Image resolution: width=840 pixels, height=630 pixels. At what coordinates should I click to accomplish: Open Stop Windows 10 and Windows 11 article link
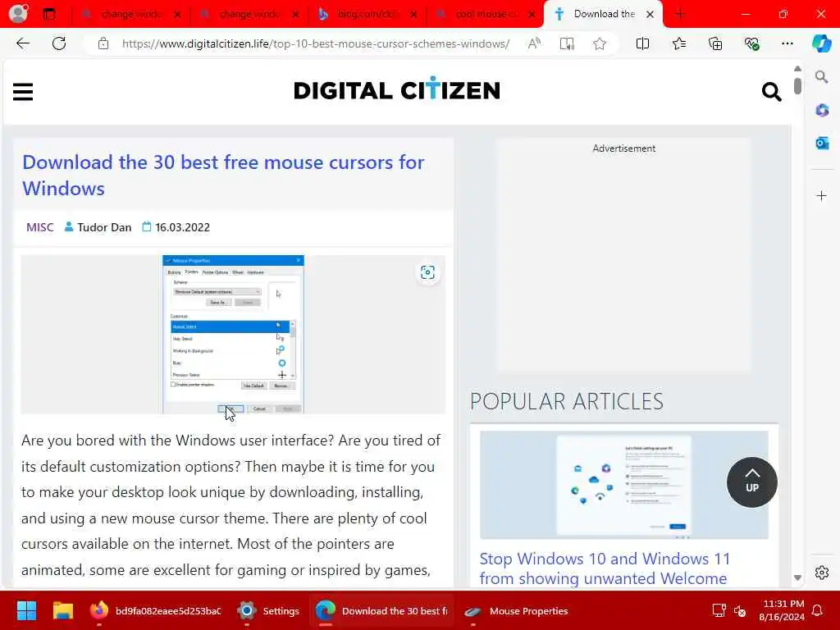click(x=605, y=569)
